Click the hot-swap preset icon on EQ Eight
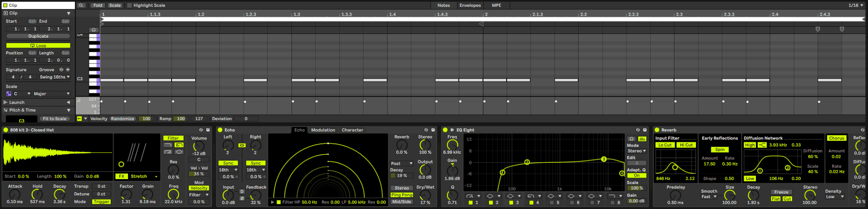868x209 pixels. (638, 130)
